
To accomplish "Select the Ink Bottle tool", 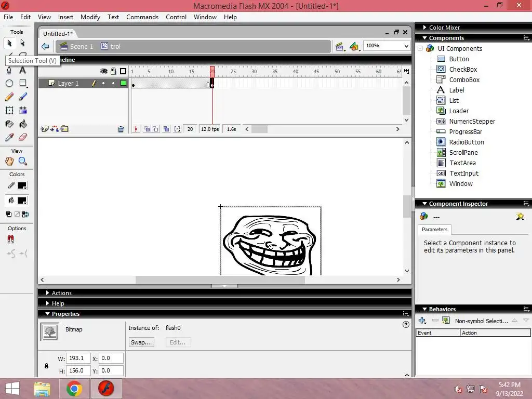I will (x=9, y=124).
